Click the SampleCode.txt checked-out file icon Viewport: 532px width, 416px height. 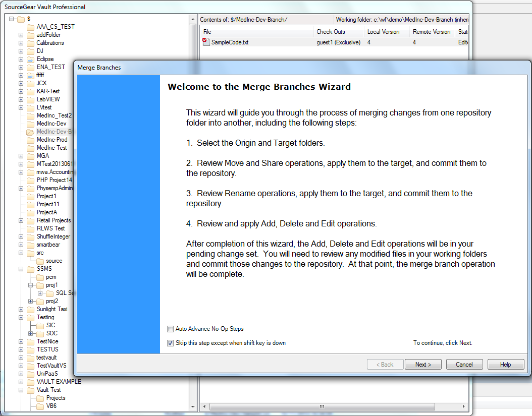click(x=206, y=42)
